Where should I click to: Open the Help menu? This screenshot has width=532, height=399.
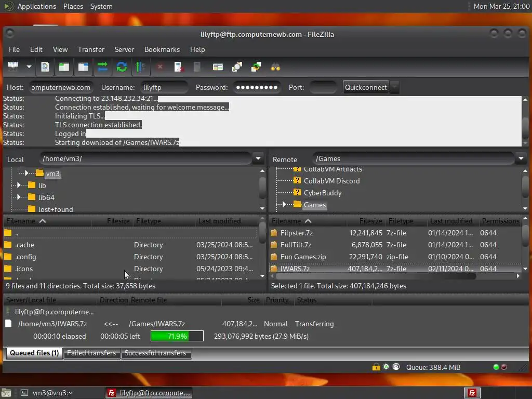[197, 49]
